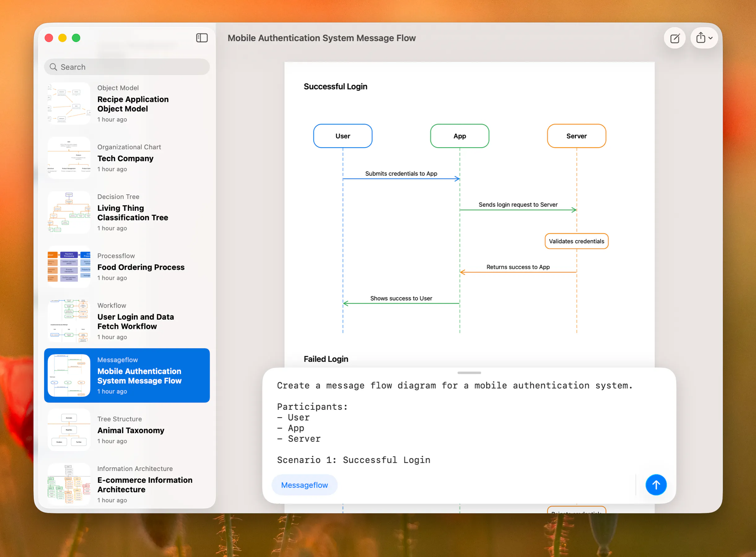Click the Successful Login heading
Viewport: 756px width, 557px height.
(335, 86)
